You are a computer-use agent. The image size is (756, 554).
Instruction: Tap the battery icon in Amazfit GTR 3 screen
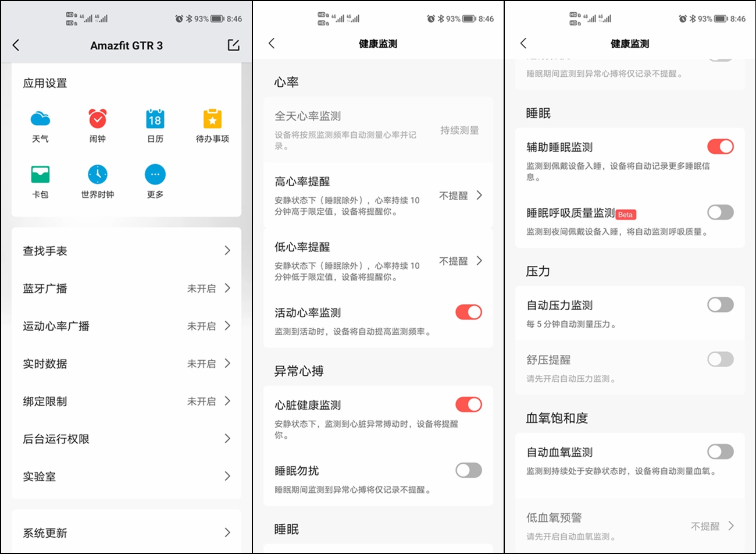tap(217, 19)
